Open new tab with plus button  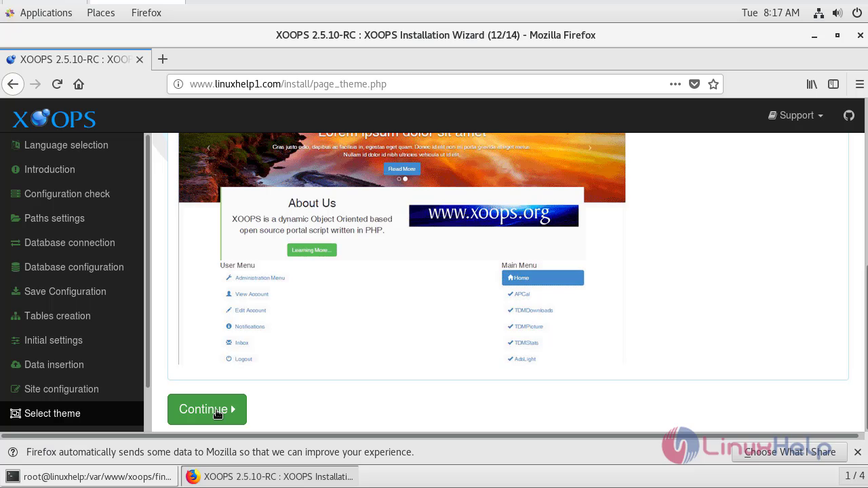tap(162, 59)
